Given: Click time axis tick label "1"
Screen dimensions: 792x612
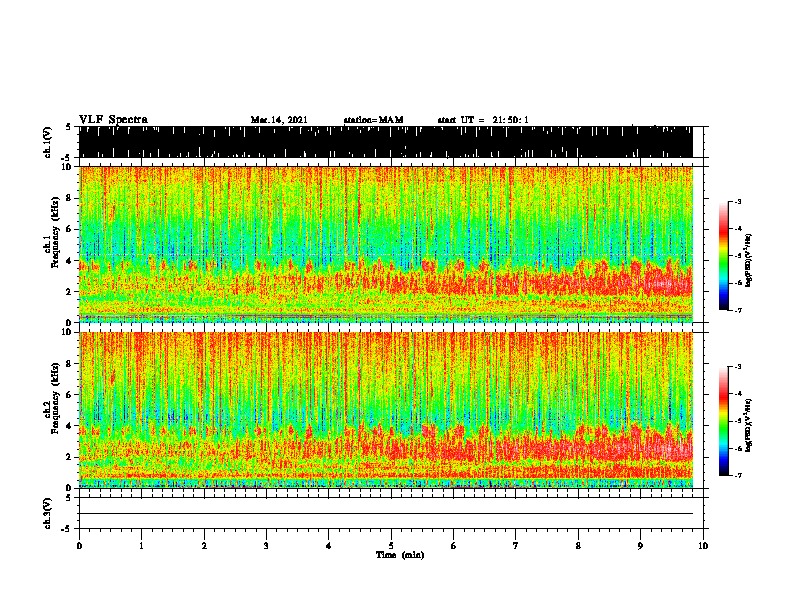Looking at the screenshot, I should [141, 546].
